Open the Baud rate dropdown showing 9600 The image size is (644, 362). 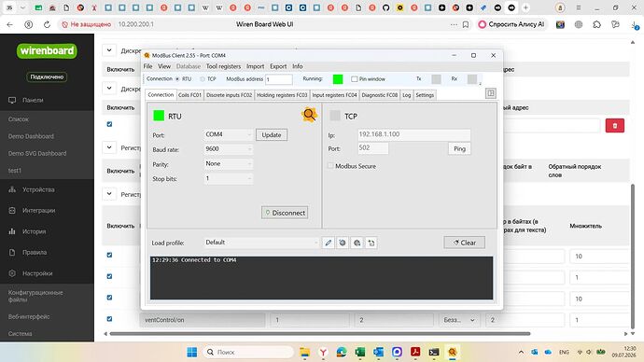pyautogui.click(x=228, y=149)
